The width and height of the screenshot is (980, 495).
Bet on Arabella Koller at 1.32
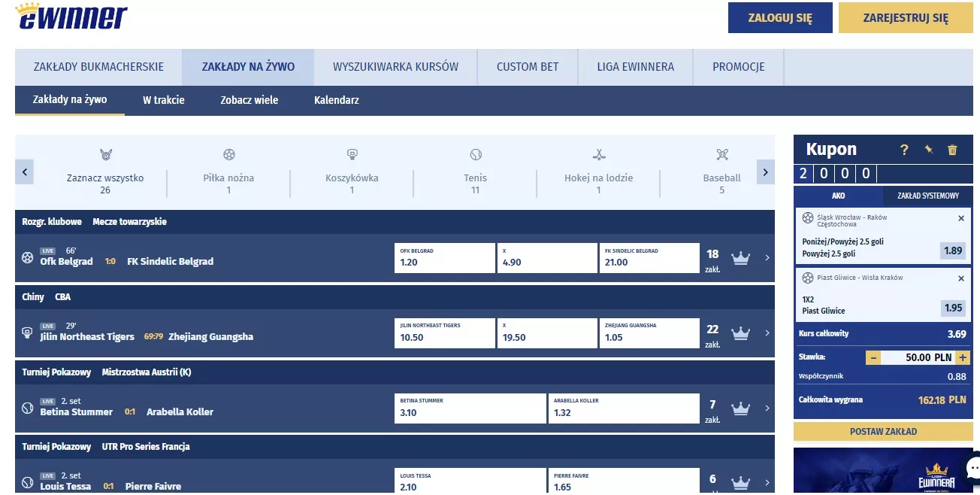click(x=624, y=408)
